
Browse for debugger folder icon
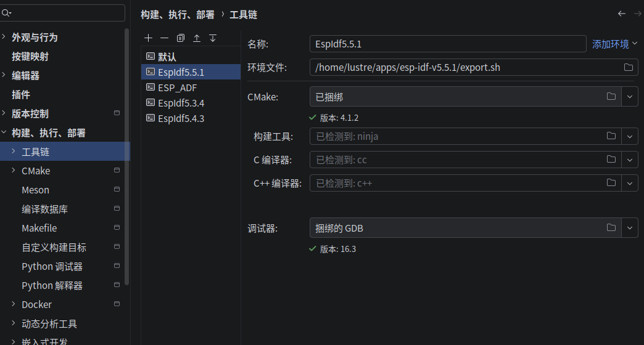pos(611,228)
